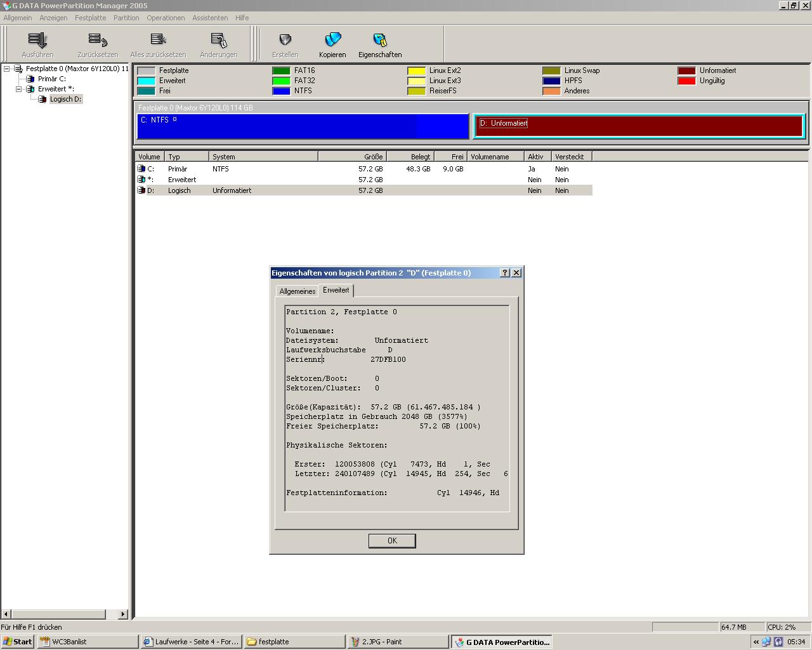The height and width of the screenshot is (650, 812).
Task: Open the Hilfe menu
Action: click(242, 18)
